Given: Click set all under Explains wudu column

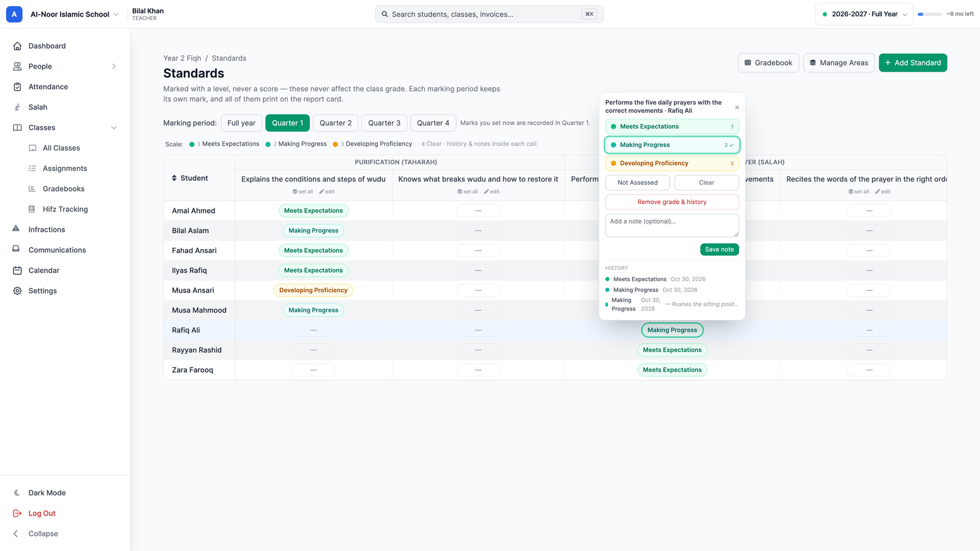Looking at the screenshot, I should (x=303, y=192).
